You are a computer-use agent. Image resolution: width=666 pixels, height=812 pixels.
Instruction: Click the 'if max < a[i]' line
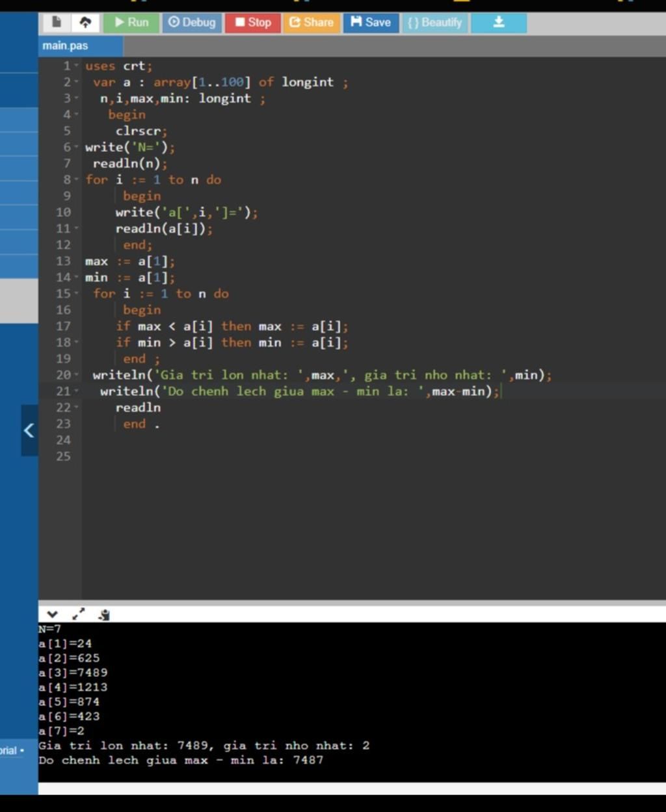pyautogui.click(x=232, y=326)
